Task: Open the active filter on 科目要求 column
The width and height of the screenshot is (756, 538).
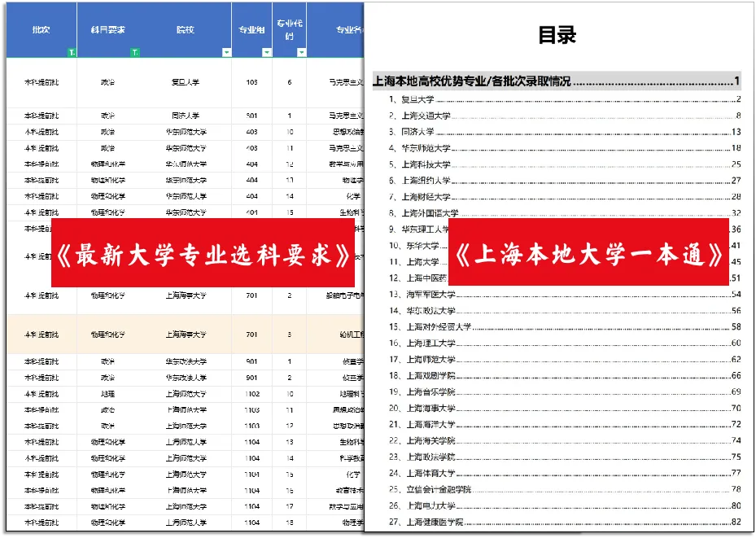Action: [x=135, y=53]
